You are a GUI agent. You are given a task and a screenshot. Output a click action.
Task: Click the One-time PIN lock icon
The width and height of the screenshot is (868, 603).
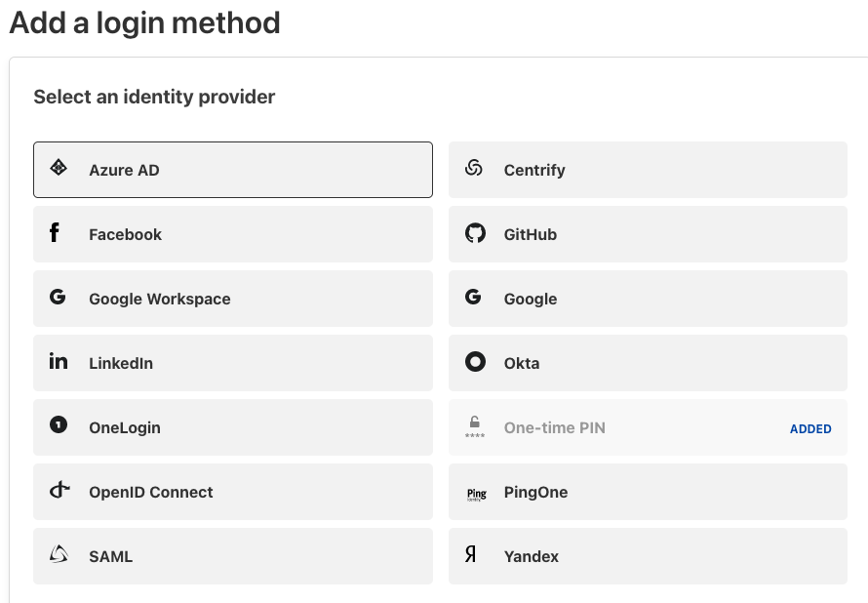point(475,426)
